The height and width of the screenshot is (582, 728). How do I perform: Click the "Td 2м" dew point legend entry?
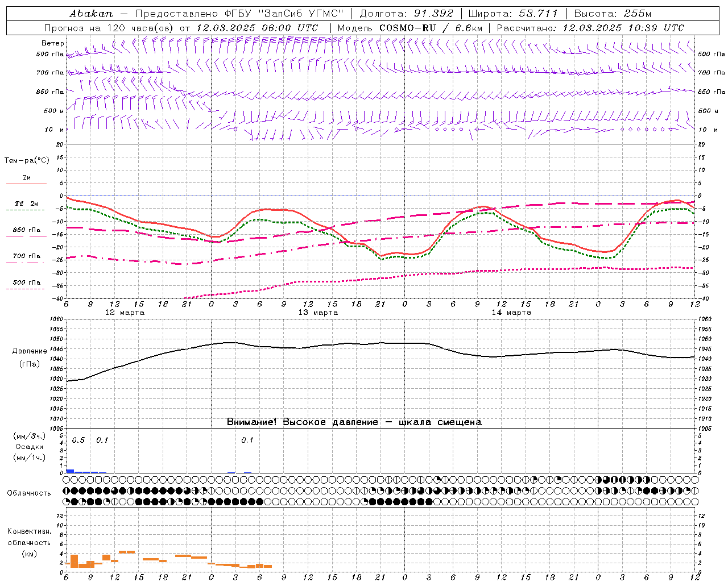27,203
